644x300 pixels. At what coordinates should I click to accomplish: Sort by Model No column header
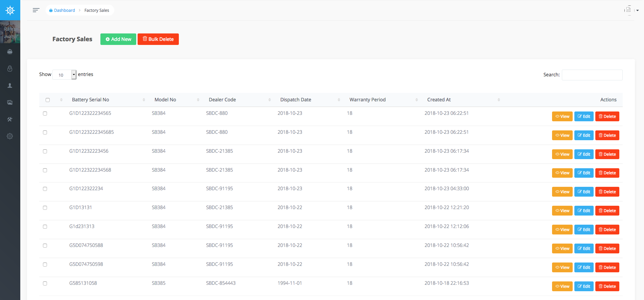[176, 100]
